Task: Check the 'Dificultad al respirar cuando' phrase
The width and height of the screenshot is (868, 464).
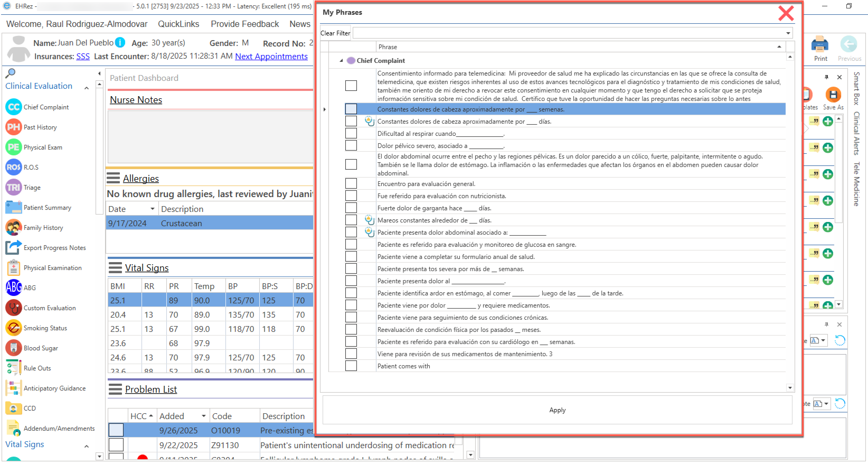Action: tap(351, 133)
